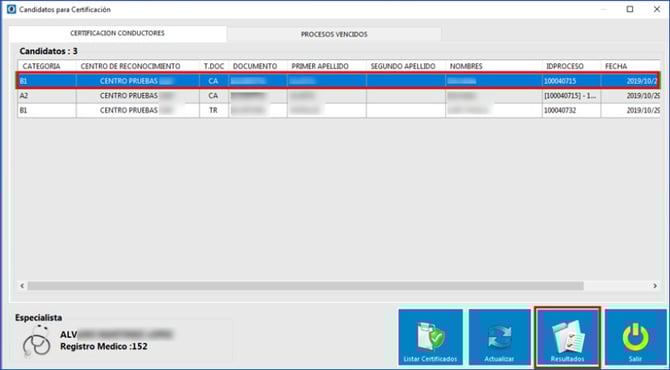
Task: Click the horizontal scrollbar right arrow
Action: pyautogui.click(x=655, y=286)
